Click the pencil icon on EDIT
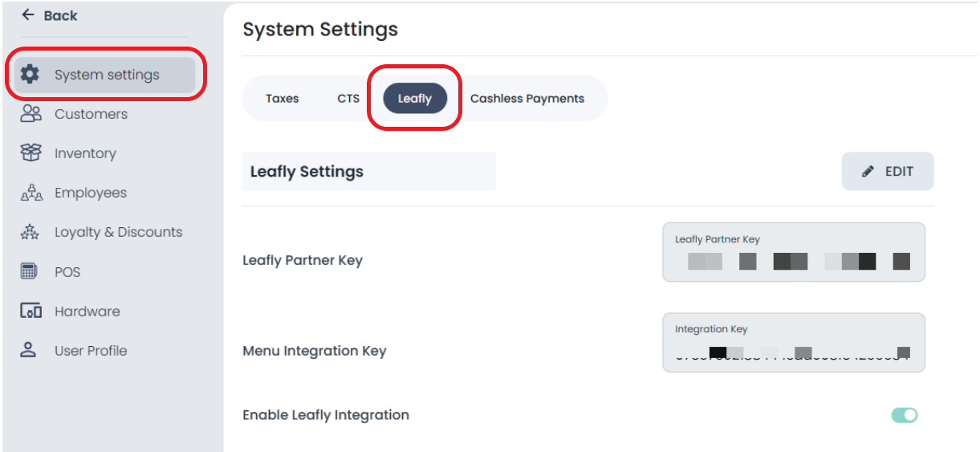This screenshot has width=980, height=452. click(868, 171)
